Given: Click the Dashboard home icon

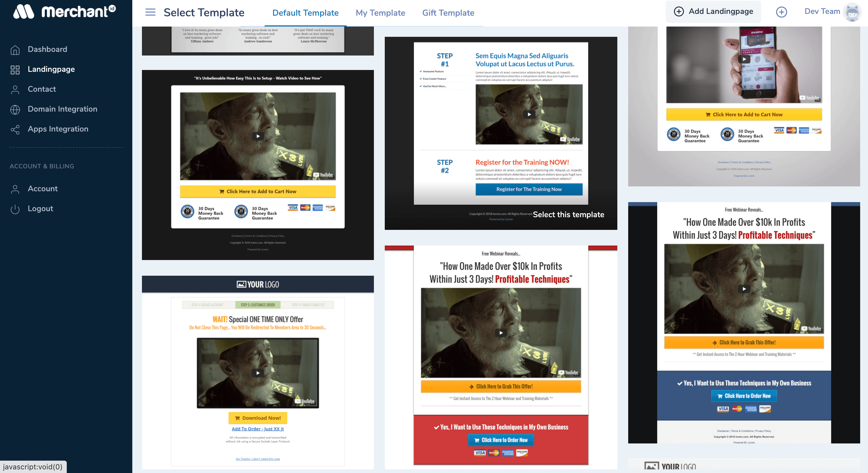Looking at the screenshot, I should tap(15, 49).
